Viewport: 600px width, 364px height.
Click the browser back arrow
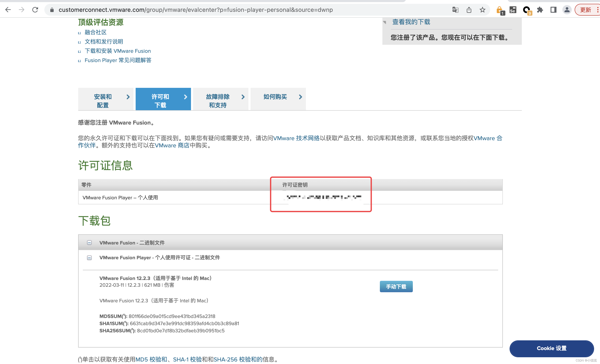pyautogui.click(x=8, y=10)
